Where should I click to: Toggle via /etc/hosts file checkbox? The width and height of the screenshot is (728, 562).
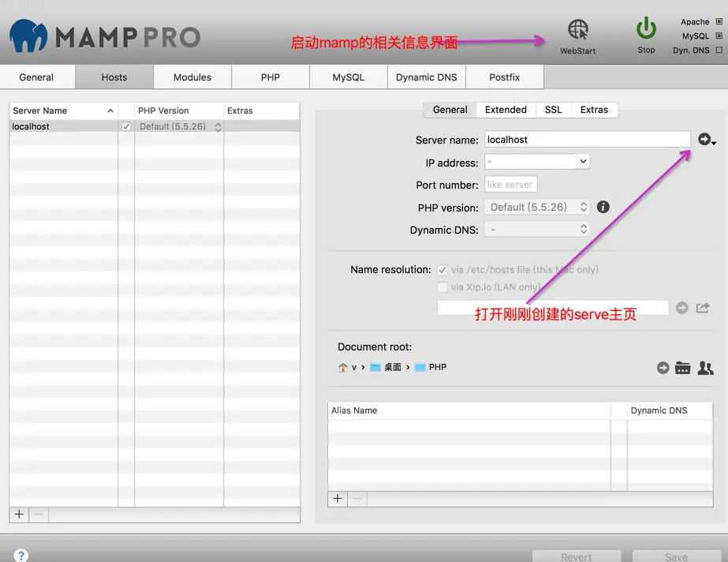coord(442,270)
